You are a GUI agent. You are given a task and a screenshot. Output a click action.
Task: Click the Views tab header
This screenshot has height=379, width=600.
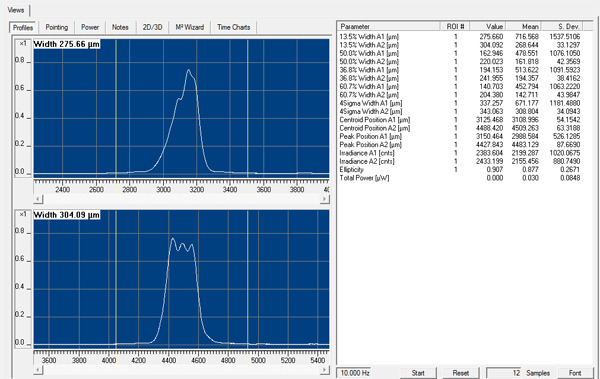pyautogui.click(x=16, y=10)
